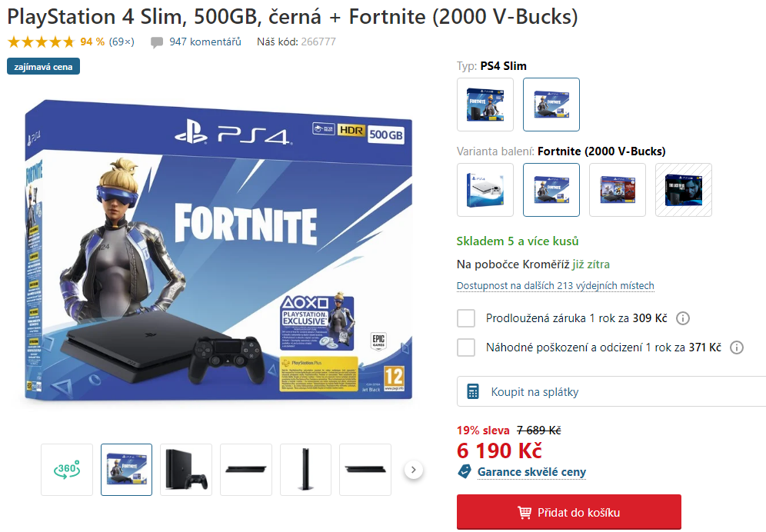The width and height of the screenshot is (766, 532).
Task: Enable Náhodné poškození a odcizení checkbox
Action: tap(466, 347)
